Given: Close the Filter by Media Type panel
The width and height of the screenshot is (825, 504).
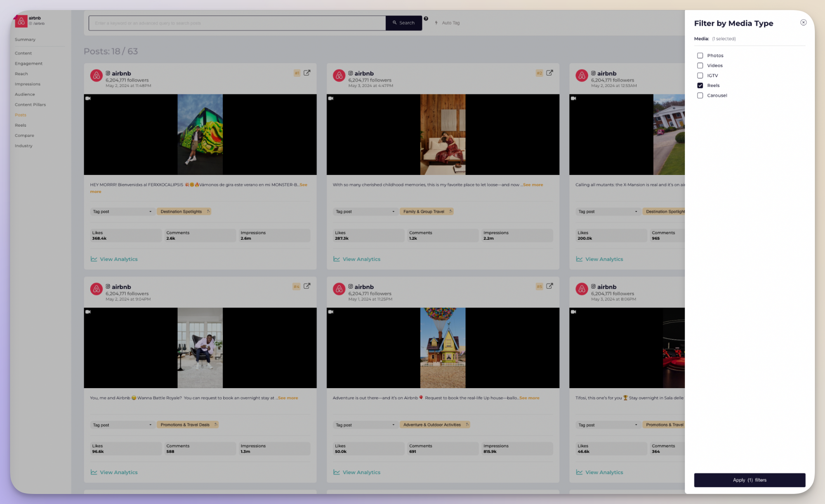Looking at the screenshot, I should 803,22.
